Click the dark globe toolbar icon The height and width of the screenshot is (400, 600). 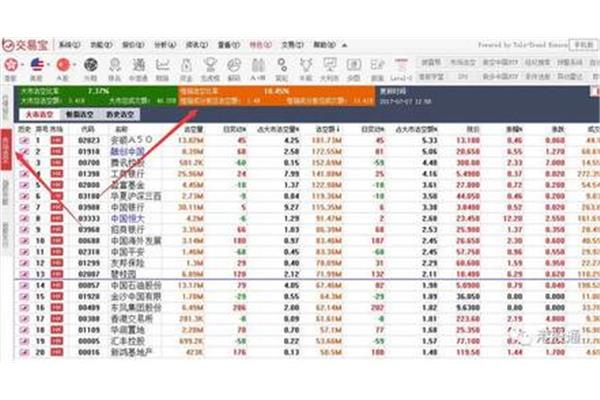click(x=90, y=65)
